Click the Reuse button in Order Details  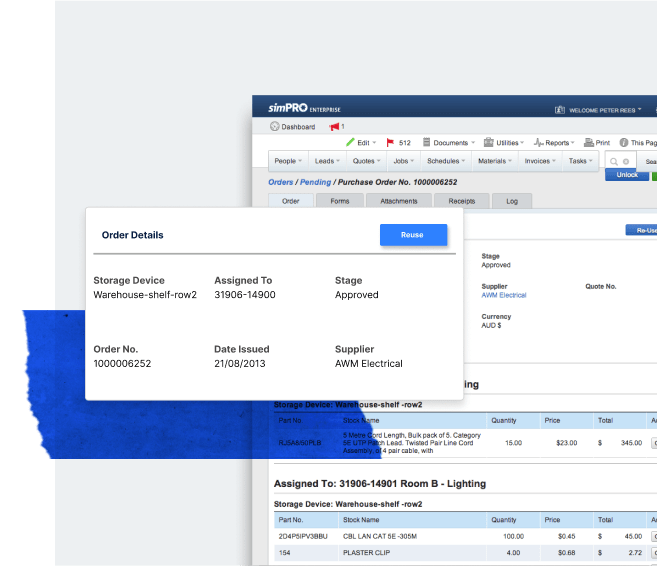413,235
